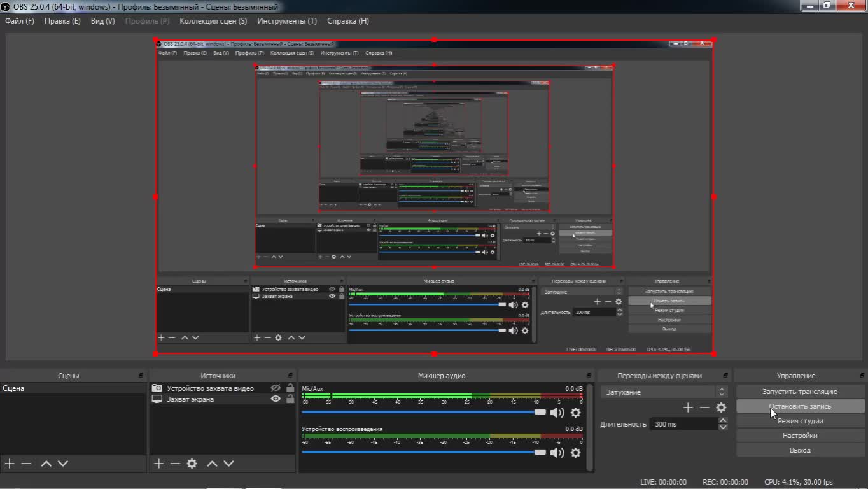Enable Режим студии
This screenshot has width=868, height=489.
(801, 421)
